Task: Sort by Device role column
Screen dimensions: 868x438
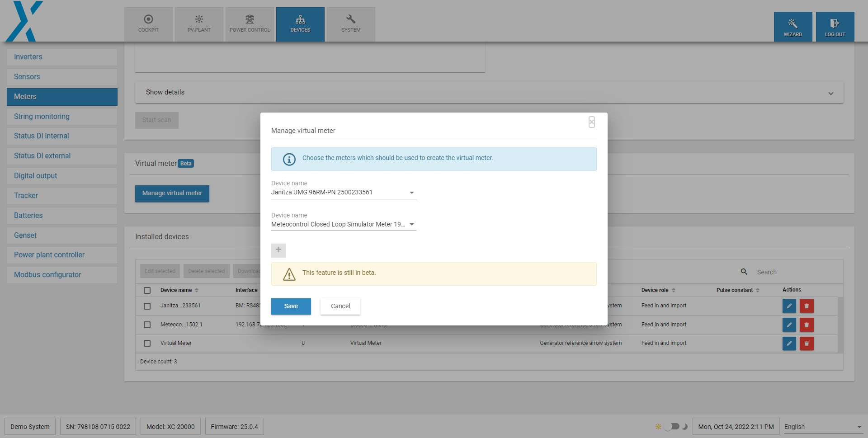Action: point(658,290)
